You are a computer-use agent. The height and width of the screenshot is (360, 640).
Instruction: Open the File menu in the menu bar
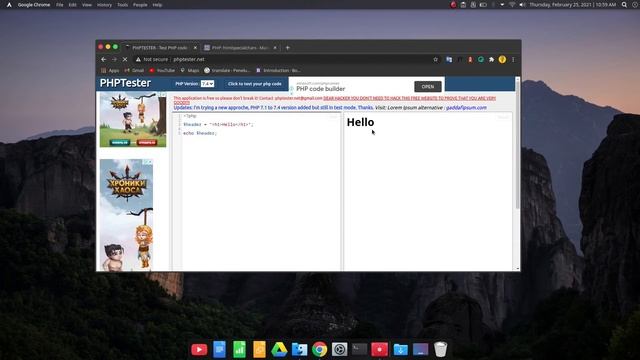pos(60,5)
